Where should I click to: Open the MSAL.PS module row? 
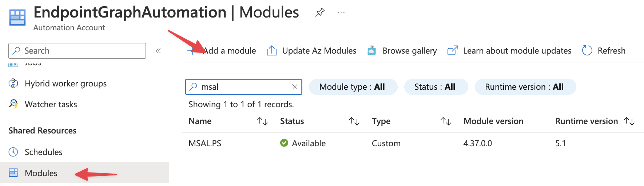click(x=205, y=143)
